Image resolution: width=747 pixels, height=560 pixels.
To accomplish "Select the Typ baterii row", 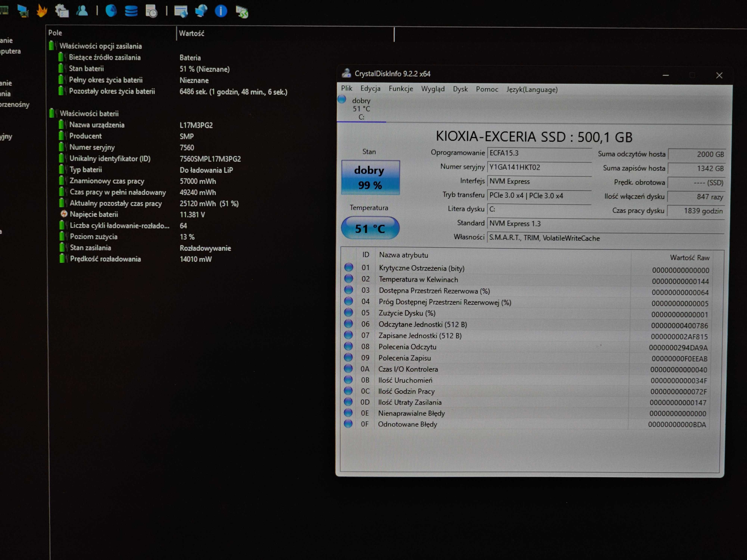I will 145,169.
